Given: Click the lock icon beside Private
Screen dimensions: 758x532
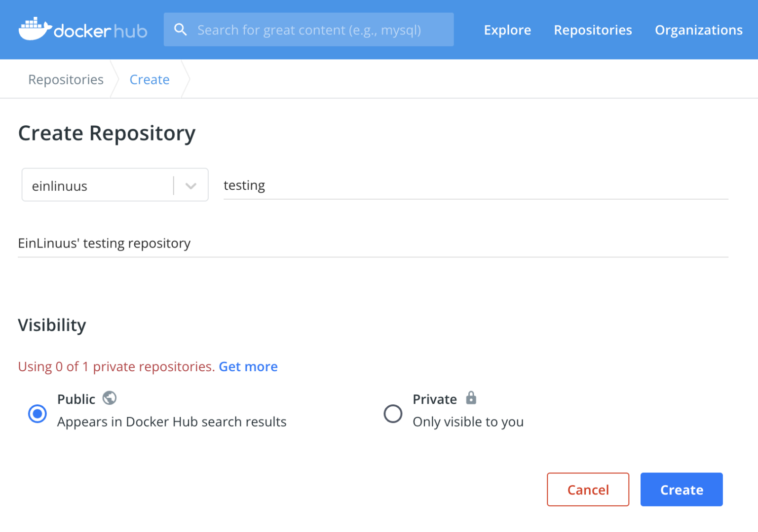Looking at the screenshot, I should click(x=471, y=398).
